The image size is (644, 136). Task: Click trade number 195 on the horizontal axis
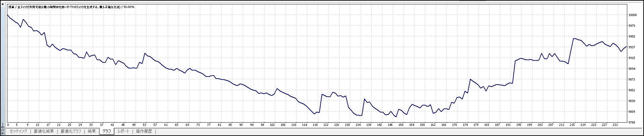point(519,125)
